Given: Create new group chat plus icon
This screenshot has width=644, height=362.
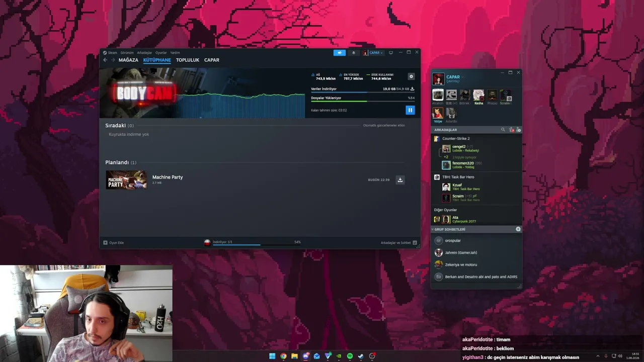Looking at the screenshot, I should click(518, 229).
